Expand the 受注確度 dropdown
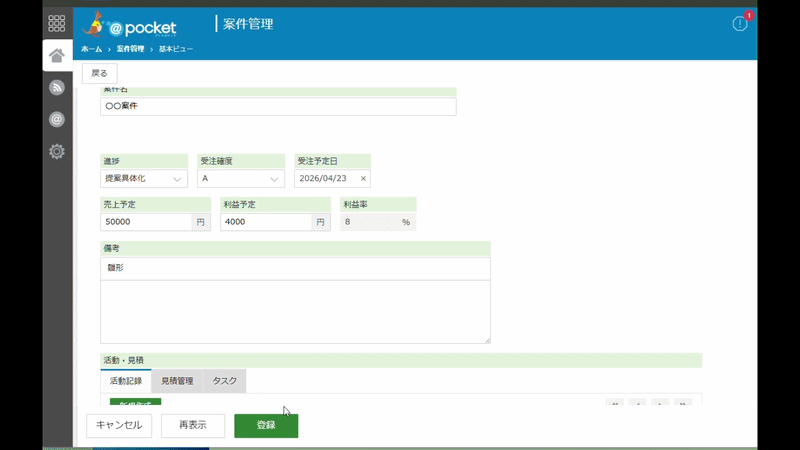 pos(241,179)
